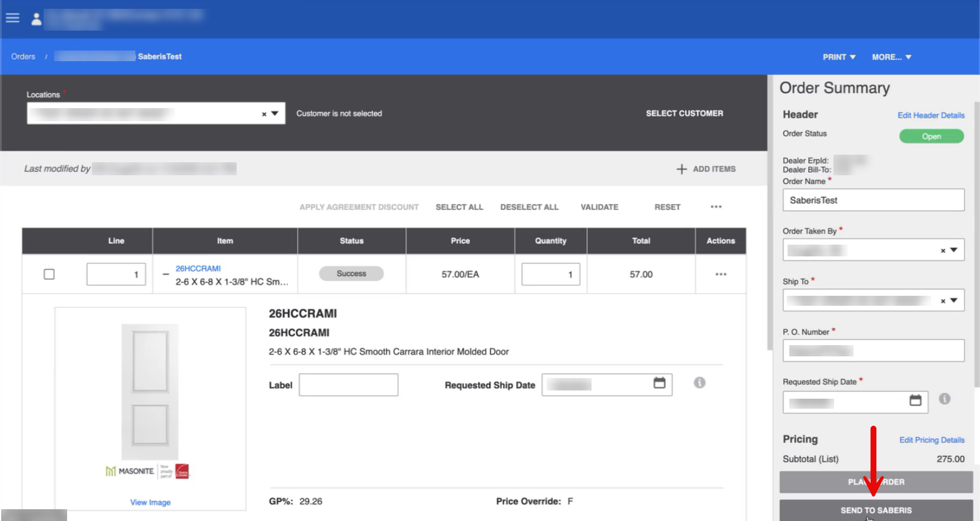Click the plus icon to add items

click(682, 169)
